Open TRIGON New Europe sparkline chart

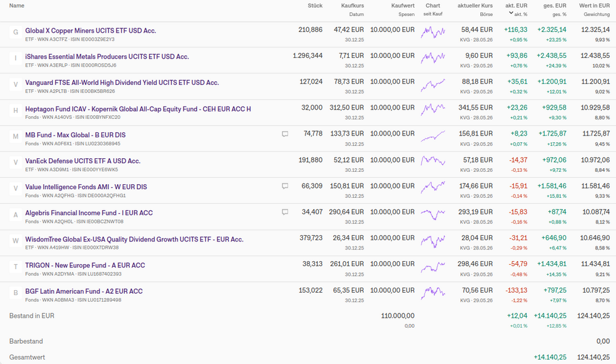(433, 267)
